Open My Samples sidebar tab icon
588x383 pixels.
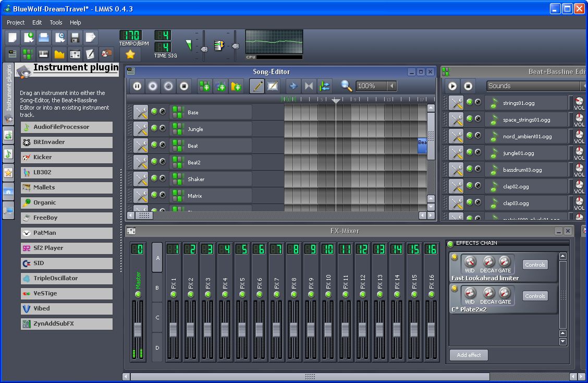pos(8,154)
